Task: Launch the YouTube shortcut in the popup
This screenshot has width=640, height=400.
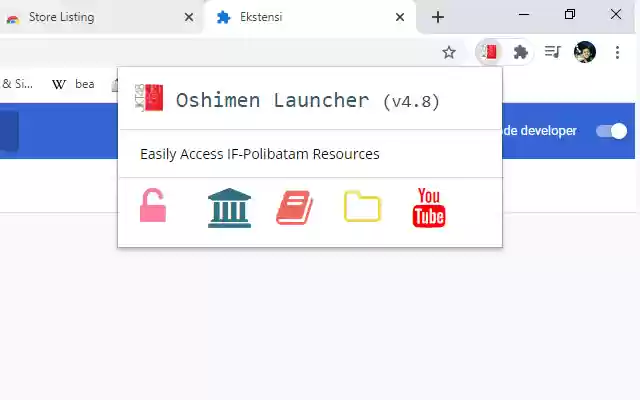Action: click(429, 207)
